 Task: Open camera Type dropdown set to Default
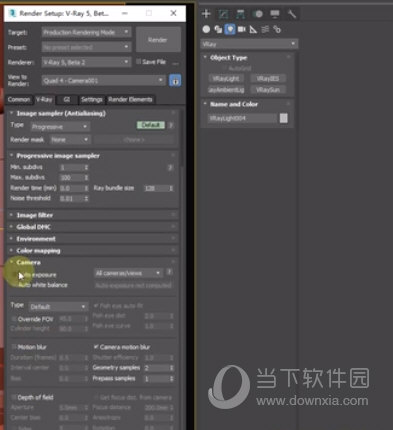click(58, 307)
